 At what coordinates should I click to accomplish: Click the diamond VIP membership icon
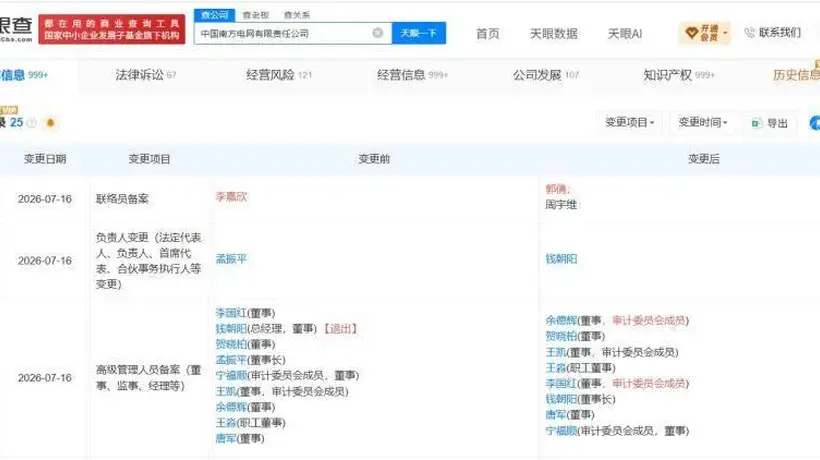coord(691,33)
